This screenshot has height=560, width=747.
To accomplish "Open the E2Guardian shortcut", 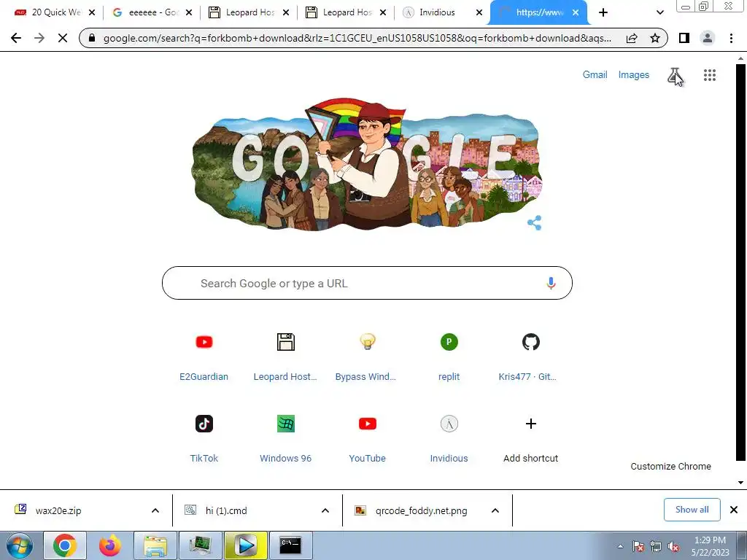I will 204,357.
